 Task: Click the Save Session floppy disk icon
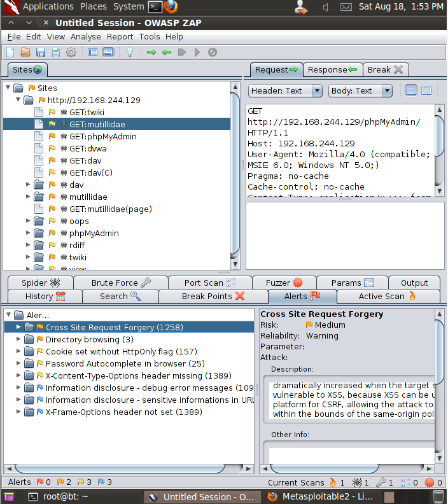point(41,52)
